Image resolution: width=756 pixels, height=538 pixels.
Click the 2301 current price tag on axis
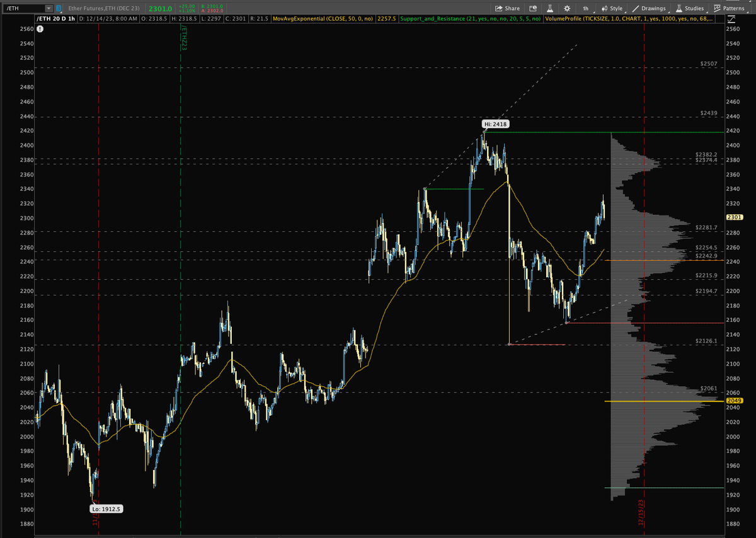tap(735, 217)
